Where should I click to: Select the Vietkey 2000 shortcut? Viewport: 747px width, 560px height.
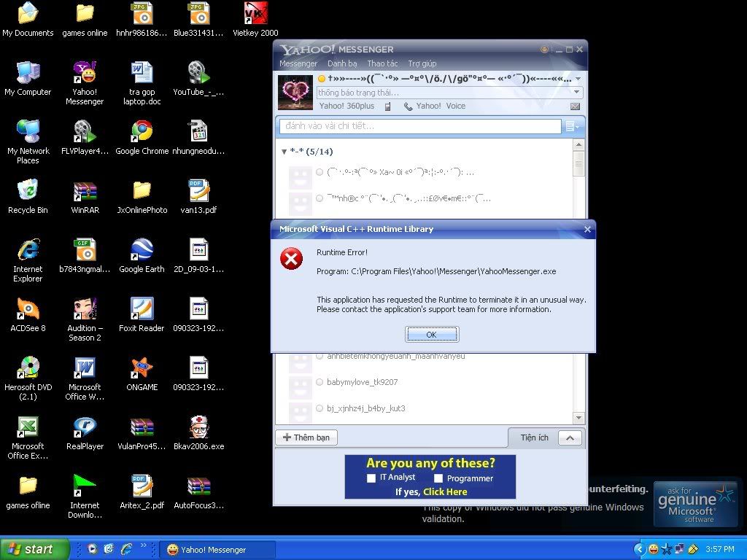[x=255, y=20]
